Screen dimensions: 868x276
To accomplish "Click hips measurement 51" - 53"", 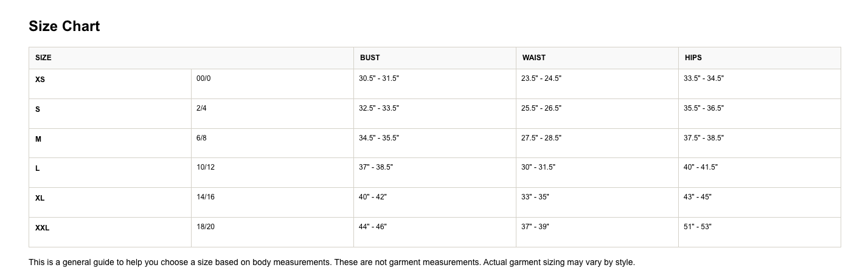I will (x=698, y=227).
